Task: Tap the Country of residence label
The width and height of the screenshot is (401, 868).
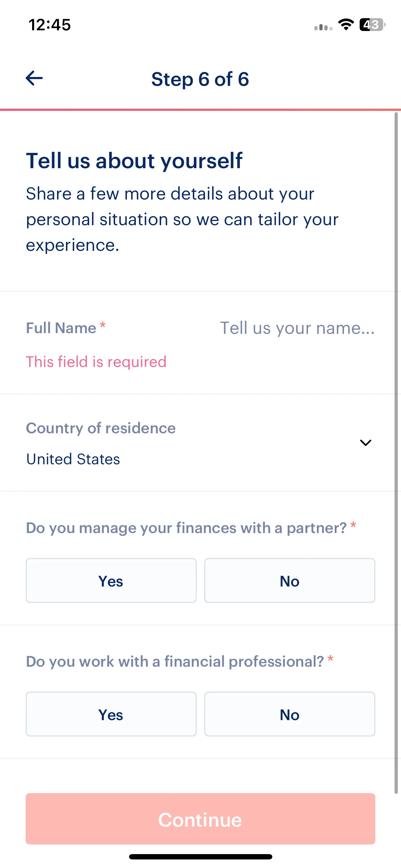Action: pos(101,428)
